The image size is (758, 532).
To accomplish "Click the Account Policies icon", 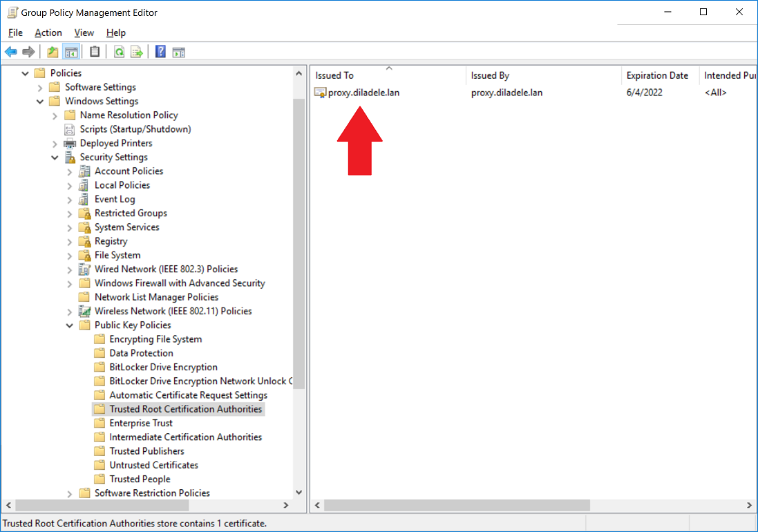I will 84,171.
